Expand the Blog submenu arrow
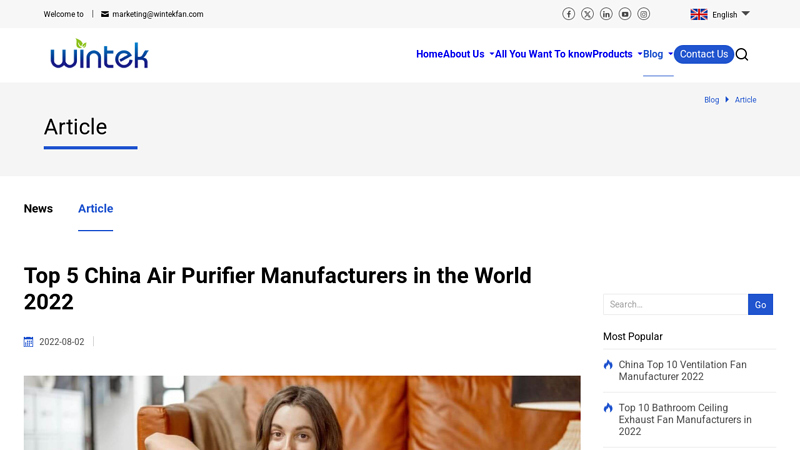Viewport: 800px width, 450px height. (x=670, y=54)
